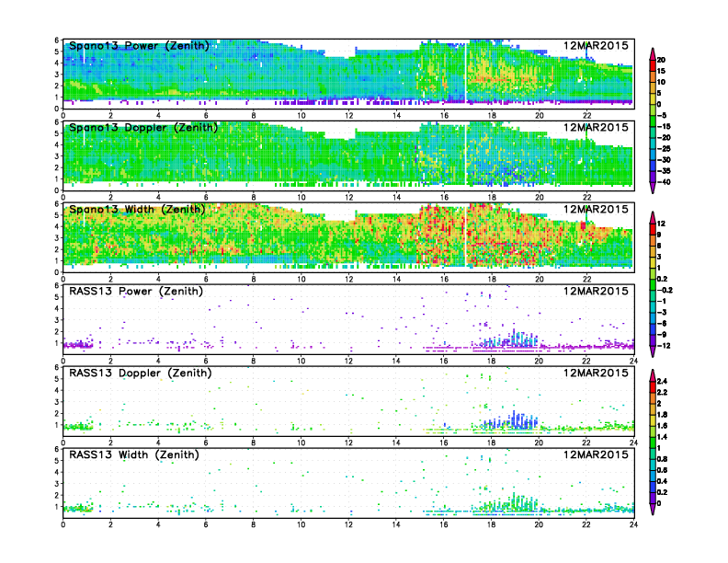Click the red 9-to-12 segment of middle colorbar
Viewport: 728px width, 563px height.
(x=653, y=229)
